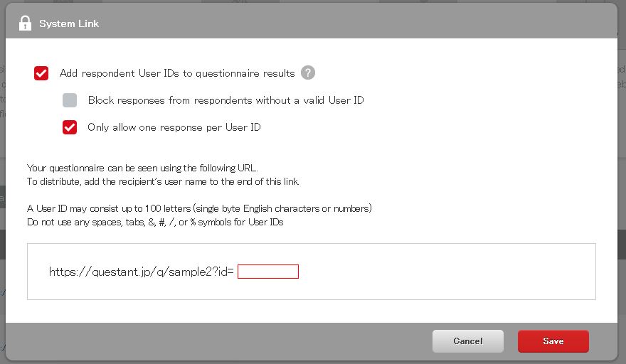626x364 pixels.
Task: Disable Only allow one response checkbox
Action: pos(70,127)
